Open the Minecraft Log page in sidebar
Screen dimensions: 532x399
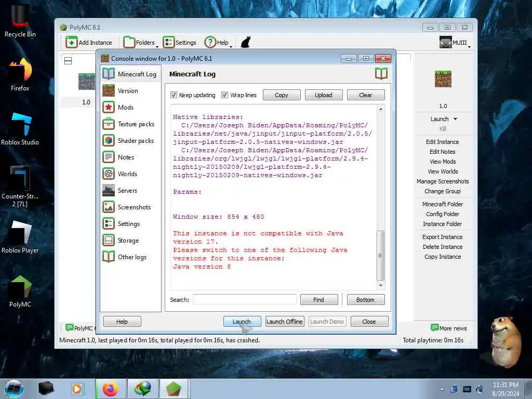(130, 74)
